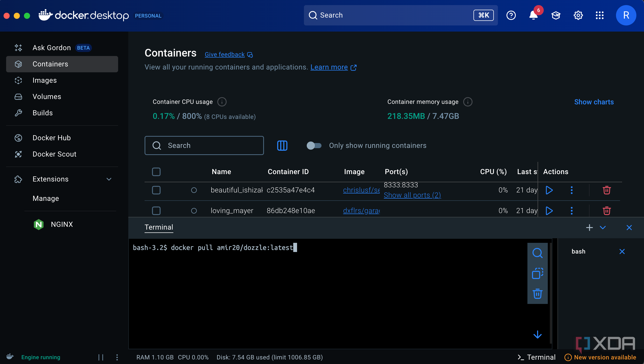The width and height of the screenshot is (644, 364).
Task: Delete the beautiful_ishizaka container
Action: point(607,190)
